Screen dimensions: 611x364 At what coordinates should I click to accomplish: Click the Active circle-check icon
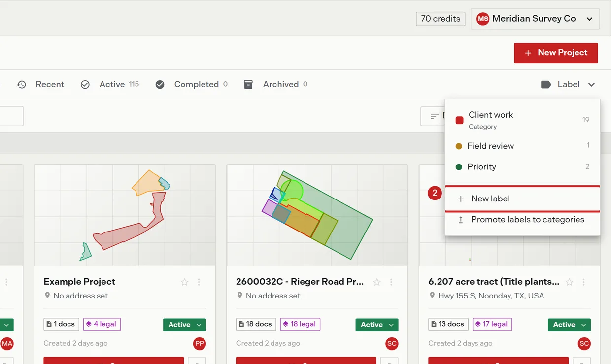click(85, 85)
